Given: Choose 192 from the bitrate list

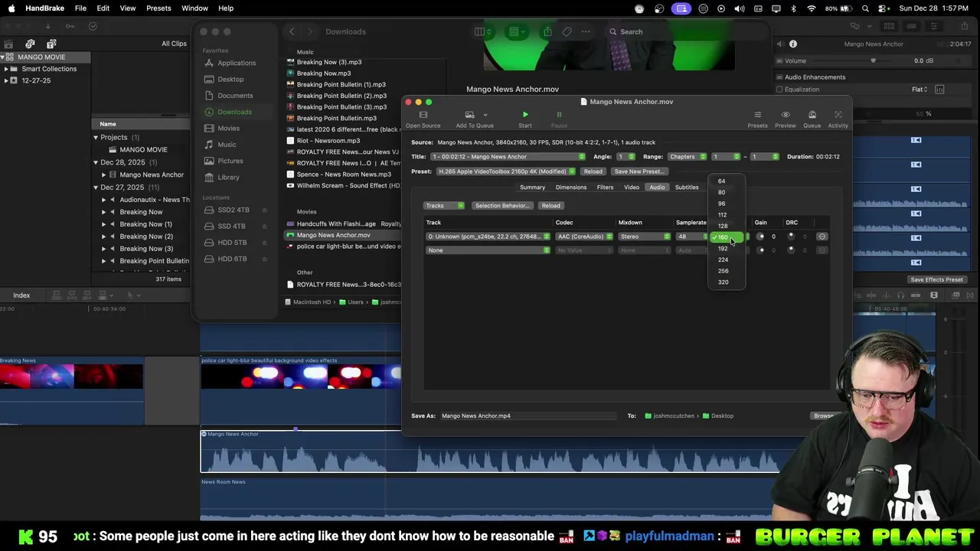Looking at the screenshot, I should [x=727, y=249].
